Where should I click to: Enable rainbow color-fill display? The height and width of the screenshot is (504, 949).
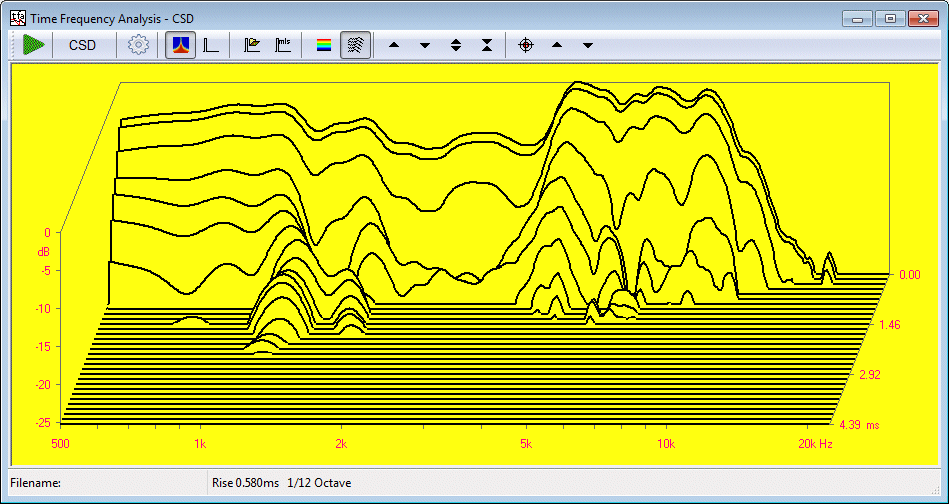coord(324,45)
